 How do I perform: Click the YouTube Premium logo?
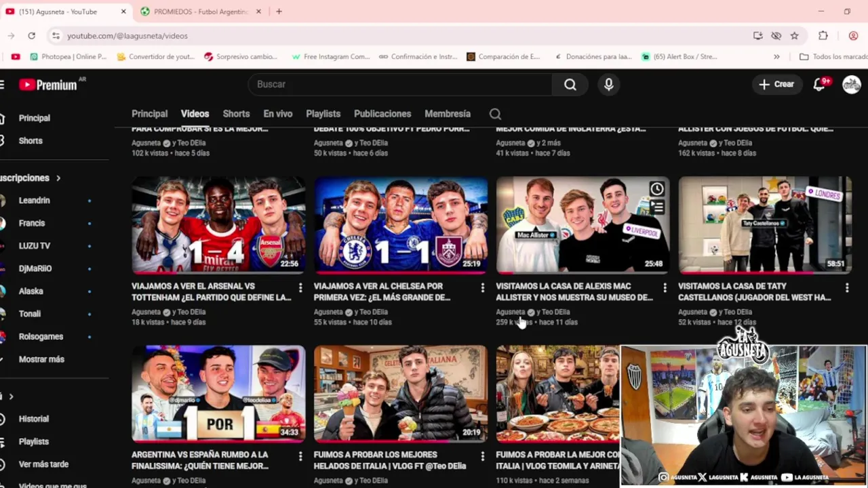coord(47,85)
